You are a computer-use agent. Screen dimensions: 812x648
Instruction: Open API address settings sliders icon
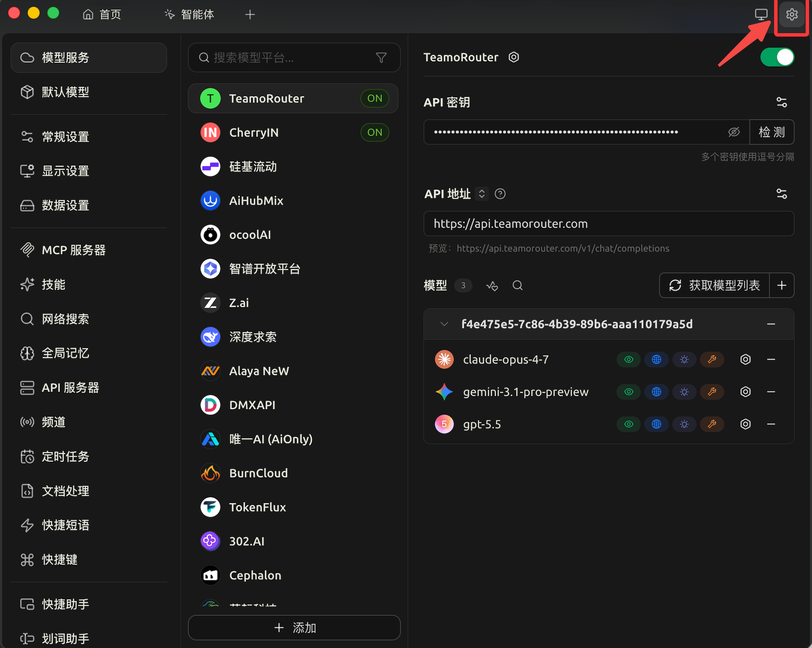pos(782,194)
